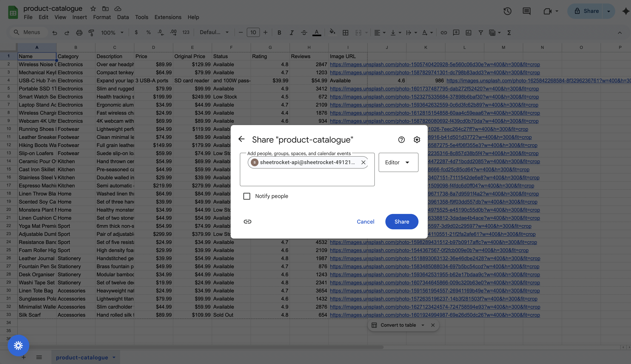The image size is (631, 364).
Task: Select the product-catalogue sheet tab
Action: [x=82, y=357]
